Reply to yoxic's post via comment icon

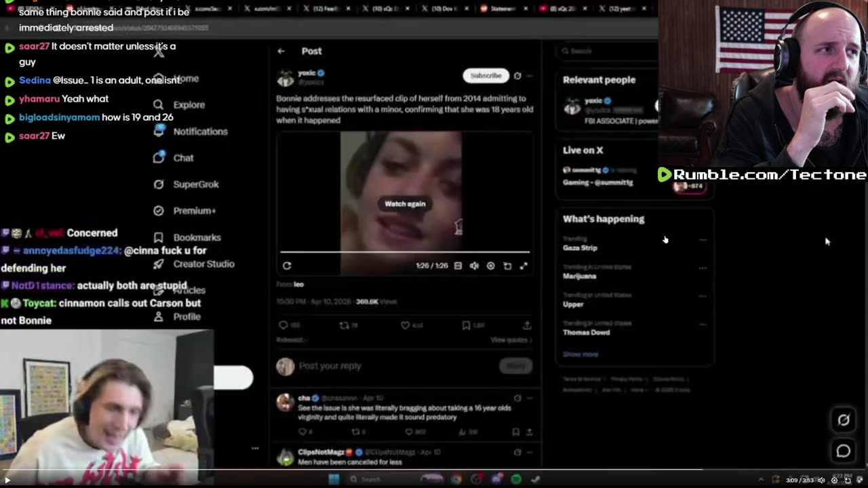(x=283, y=325)
